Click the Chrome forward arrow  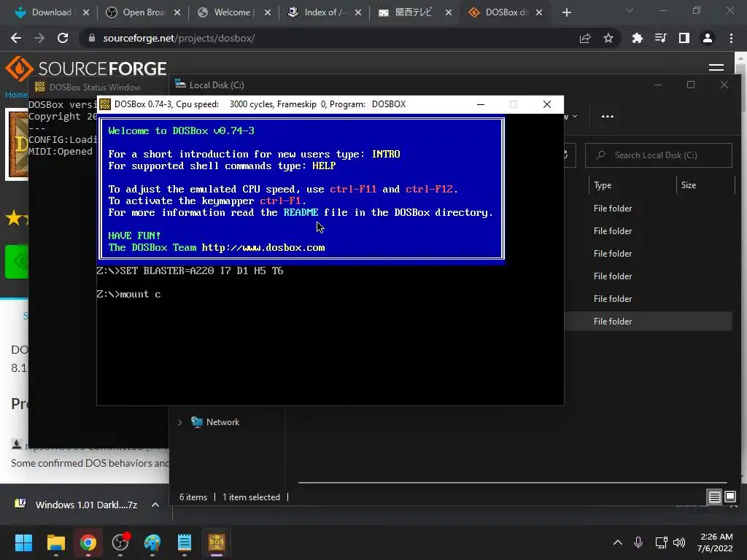[39, 38]
